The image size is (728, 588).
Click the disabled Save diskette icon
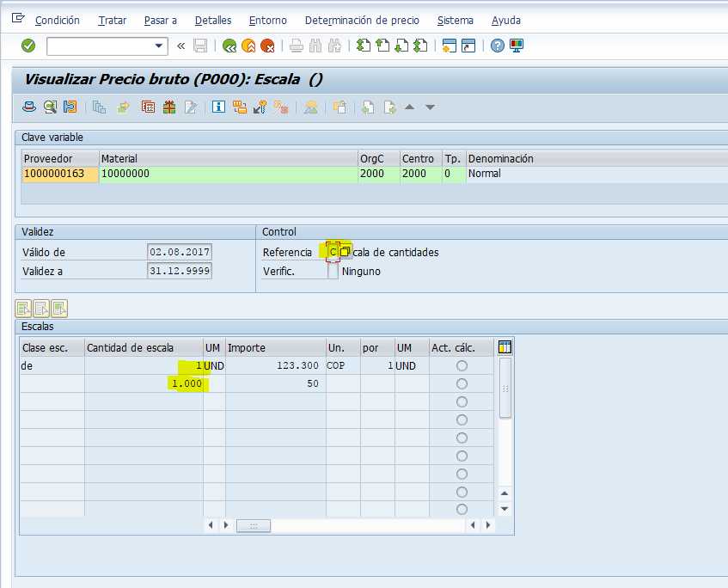click(x=200, y=46)
